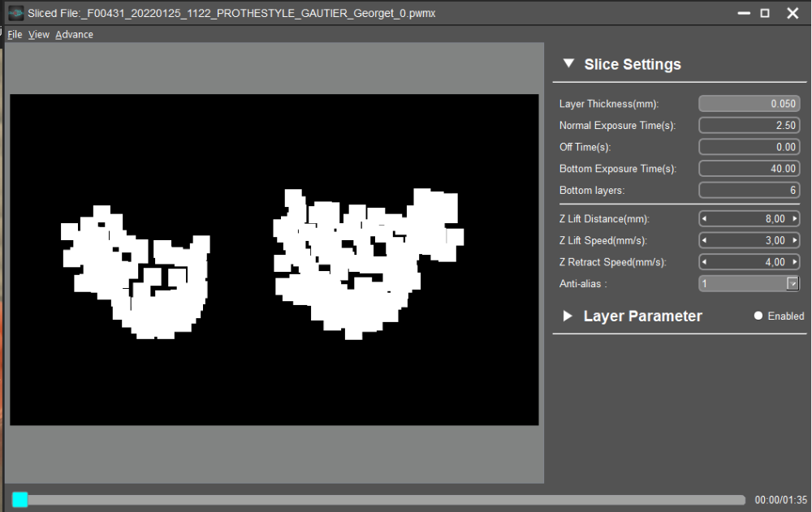Open the Anti-alias dropdown
The height and width of the screenshot is (512, 812).
pos(793,284)
